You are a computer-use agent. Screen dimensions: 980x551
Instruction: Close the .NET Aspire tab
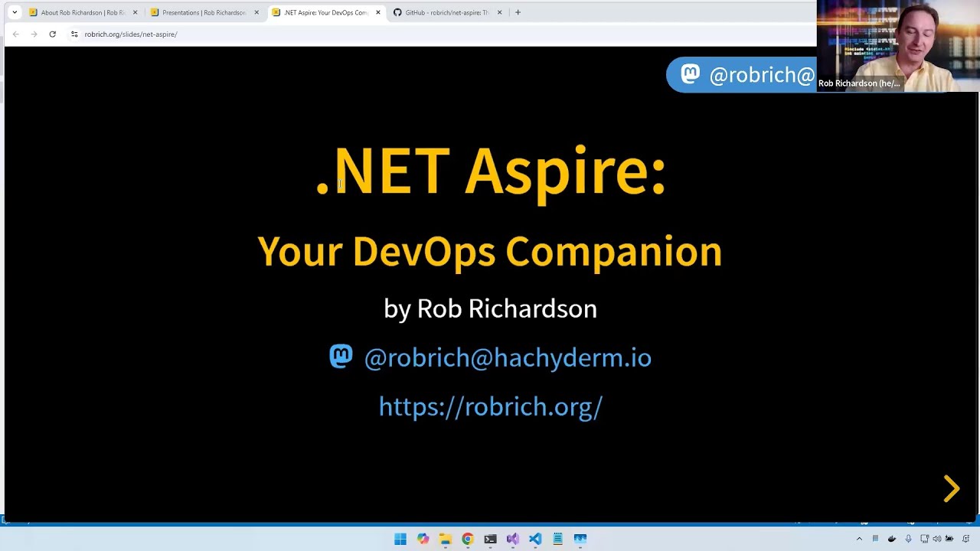coord(377,12)
